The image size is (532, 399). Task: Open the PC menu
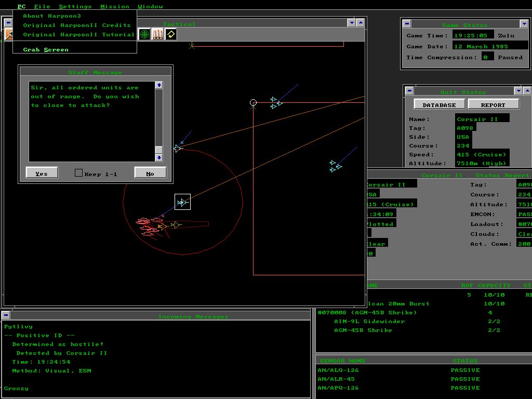21,6
